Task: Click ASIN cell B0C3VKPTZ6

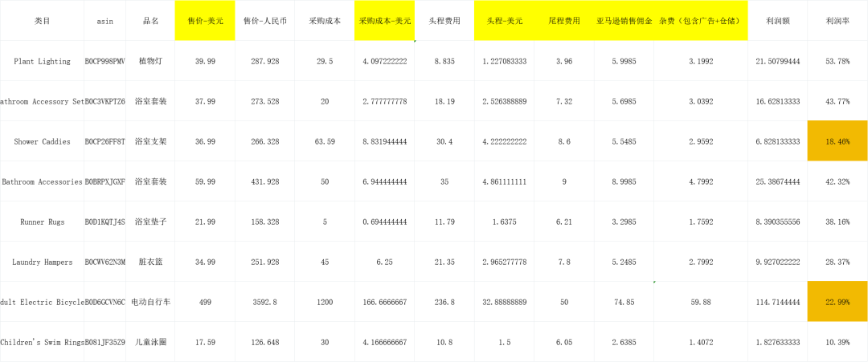Action: 105,101
